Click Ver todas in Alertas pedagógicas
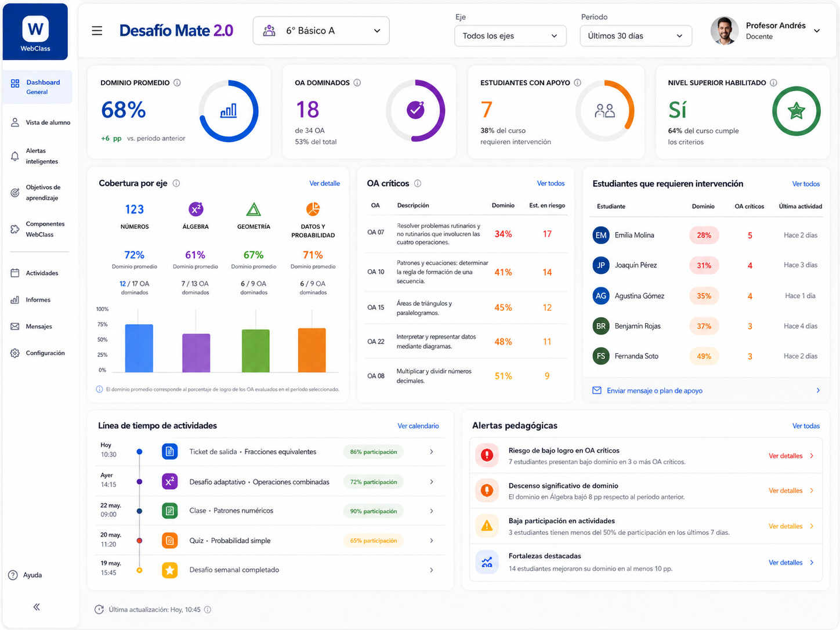840x630 pixels. 806,426
